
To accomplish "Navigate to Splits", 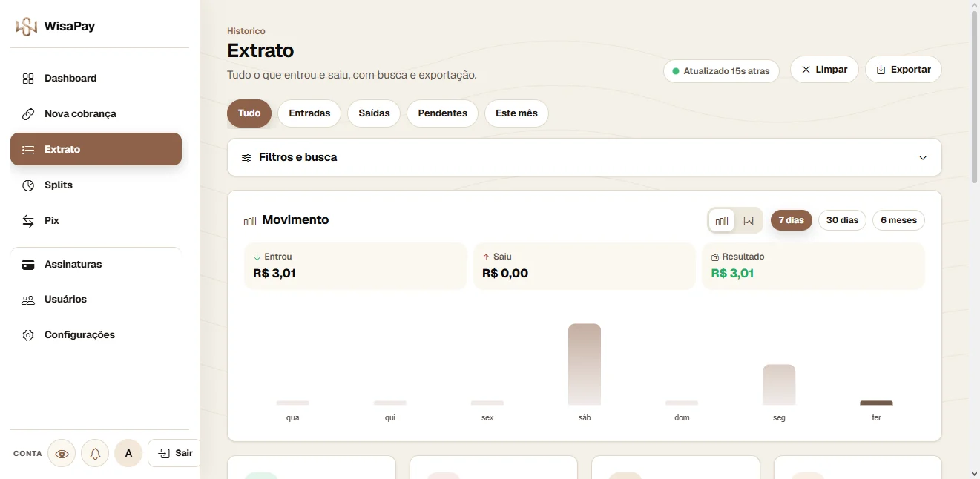I will (96, 185).
